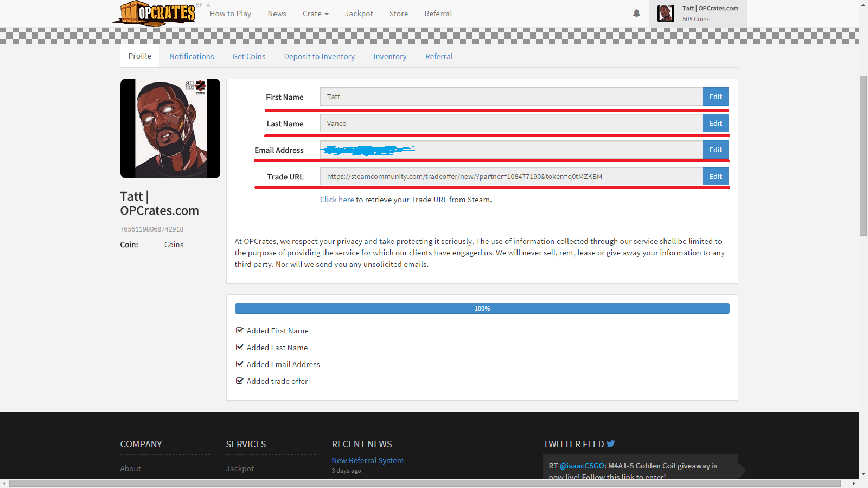This screenshot has width=868, height=488.
Task: Click the Email Address input field
Action: [x=512, y=150]
